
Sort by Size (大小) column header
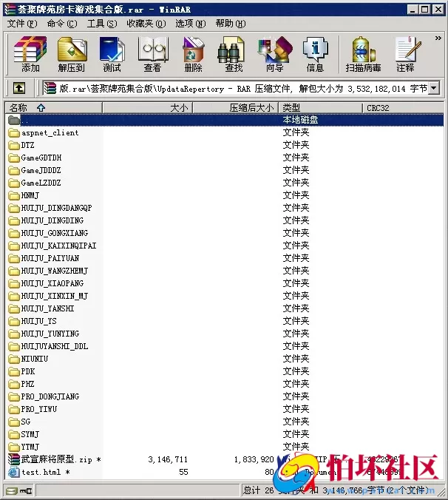(x=148, y=108)
